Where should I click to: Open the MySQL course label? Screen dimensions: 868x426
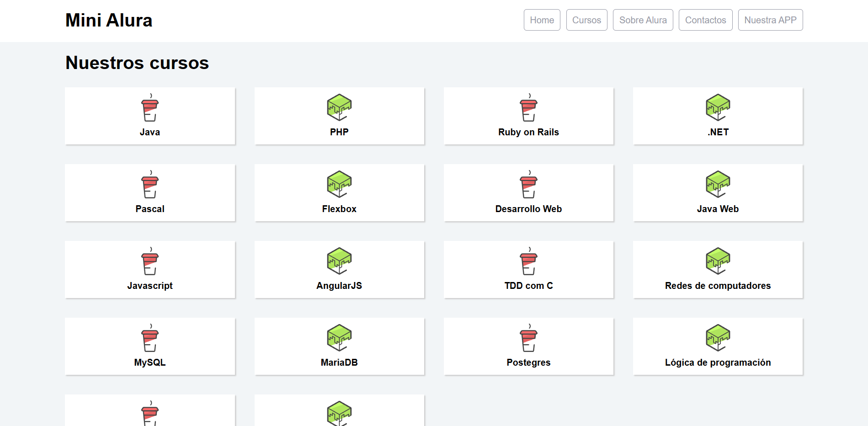pos(150,362)
